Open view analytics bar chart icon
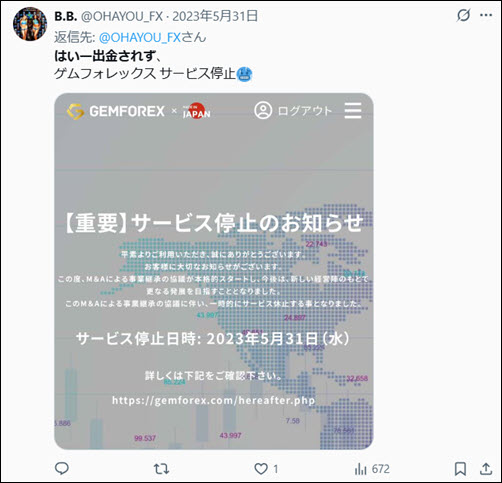The height and width of the screenshot is (483, 502). pos(360,469)
